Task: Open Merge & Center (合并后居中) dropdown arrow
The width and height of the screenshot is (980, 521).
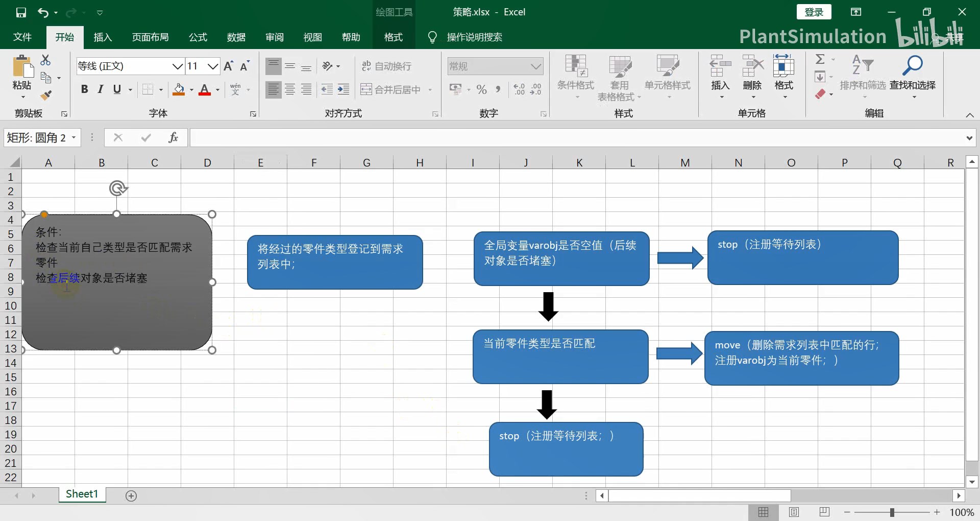Action: tap(430, 89)
